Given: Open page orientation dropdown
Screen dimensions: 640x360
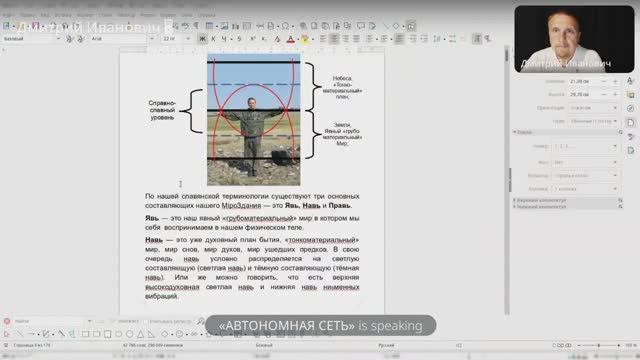Looking at the screenshot, I should click(593, 108).
